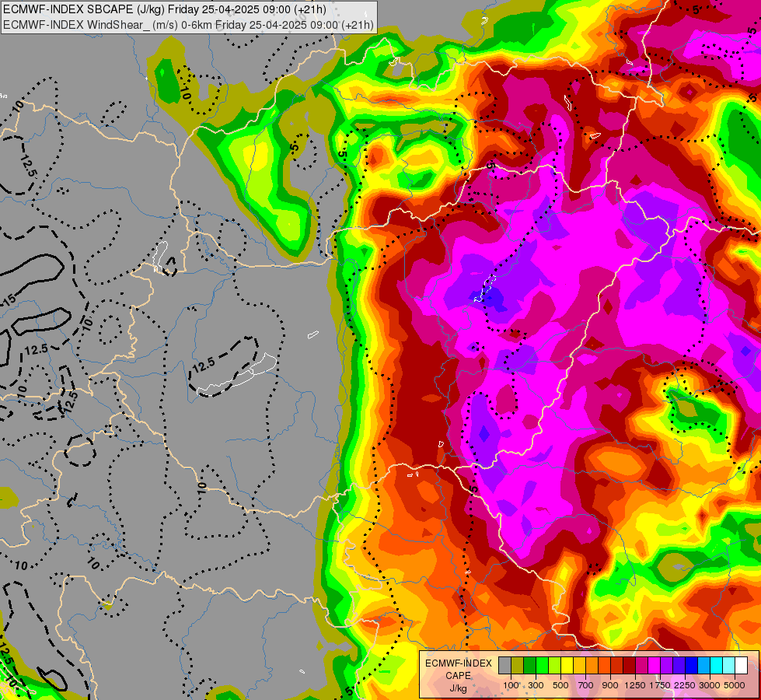Click the 500 legend scale label
Image resolution: width=761 pixels, height=700 pixels.
[x=560, y=685]
